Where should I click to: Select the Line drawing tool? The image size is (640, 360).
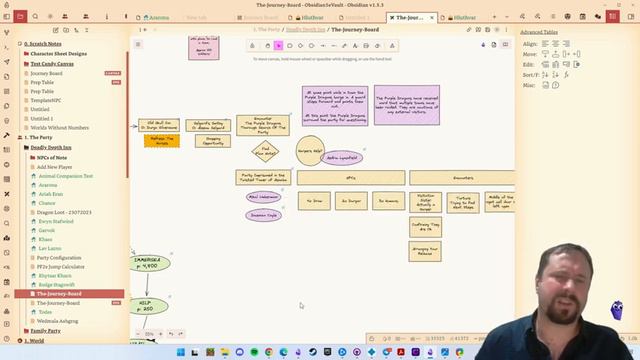coord(333,46)
